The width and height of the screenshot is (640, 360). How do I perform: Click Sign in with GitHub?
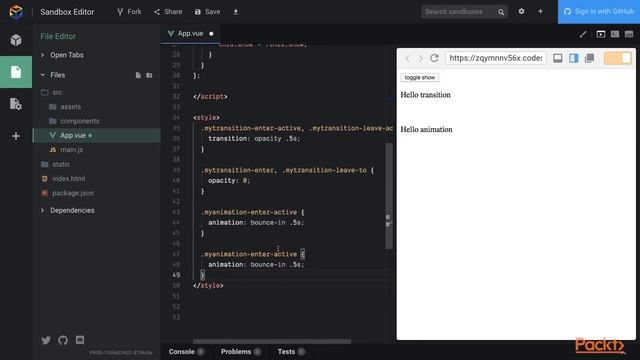point(599,11)
